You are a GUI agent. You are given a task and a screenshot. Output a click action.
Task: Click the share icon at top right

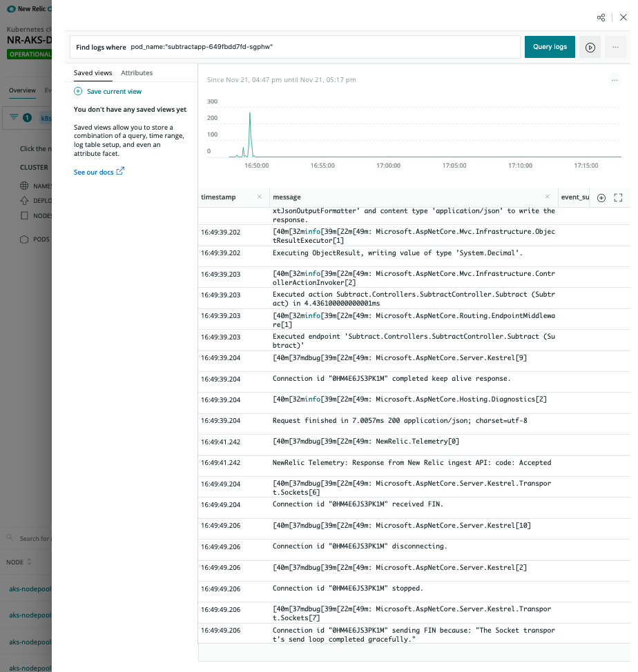click(x=601, y=17)
